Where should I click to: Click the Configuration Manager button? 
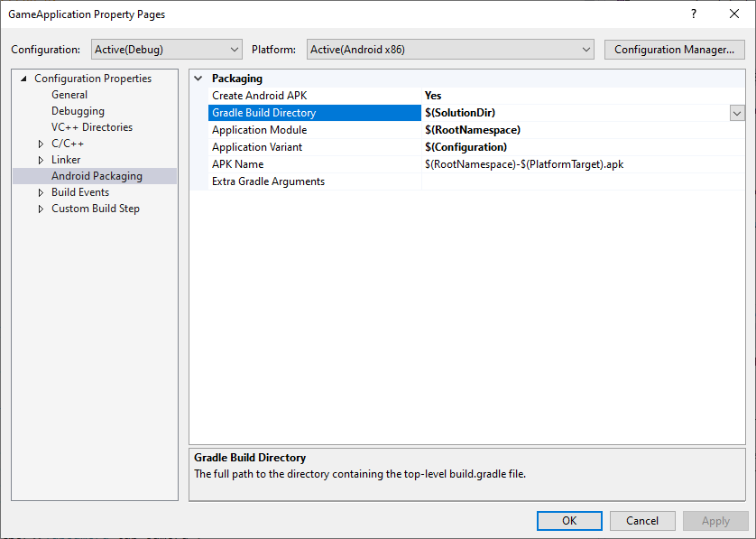(674, 50)
